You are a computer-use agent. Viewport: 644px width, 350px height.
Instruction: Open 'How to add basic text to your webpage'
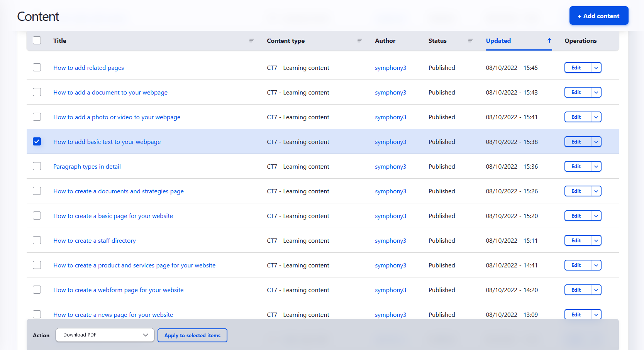[x=107, y=142]
